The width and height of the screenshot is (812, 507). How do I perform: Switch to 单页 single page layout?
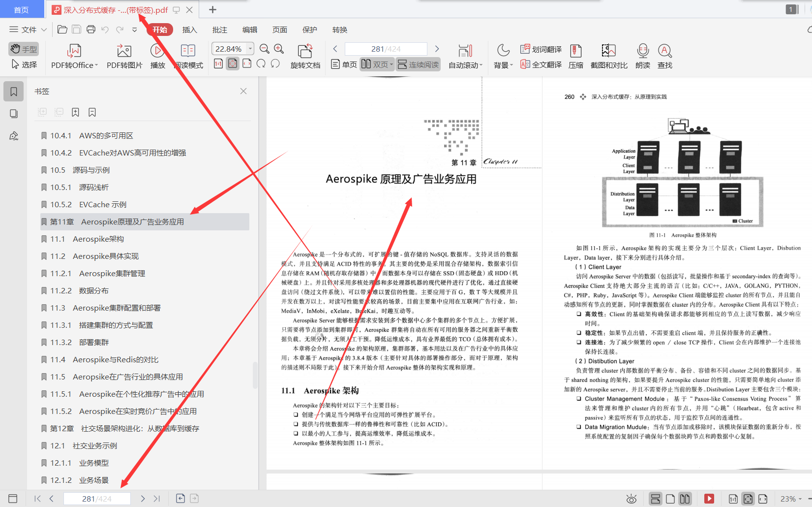[x=344, y=64]
